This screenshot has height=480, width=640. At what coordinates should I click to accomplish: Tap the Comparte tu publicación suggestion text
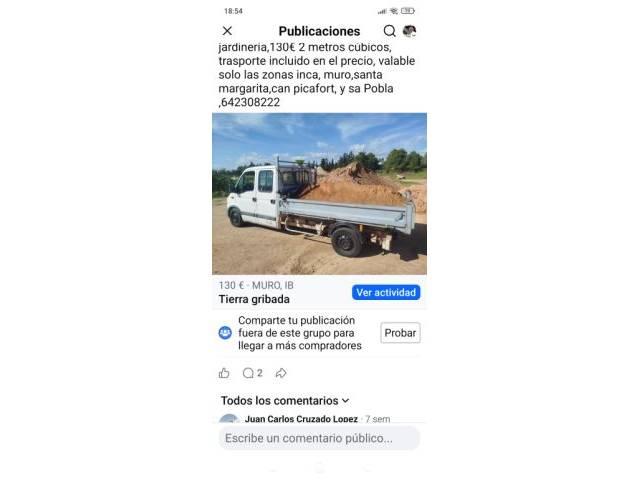coord(300,333)
